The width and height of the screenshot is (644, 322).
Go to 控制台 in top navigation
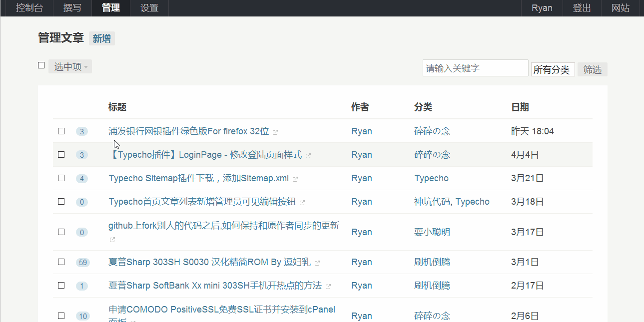[x=29, y=8]
